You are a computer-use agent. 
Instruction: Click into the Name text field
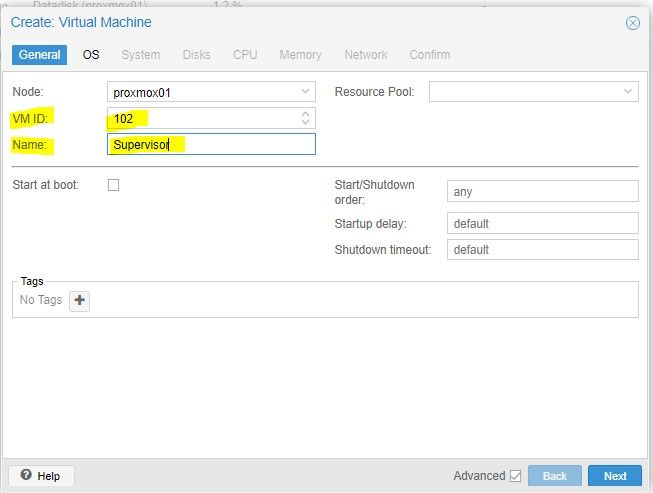211,145
